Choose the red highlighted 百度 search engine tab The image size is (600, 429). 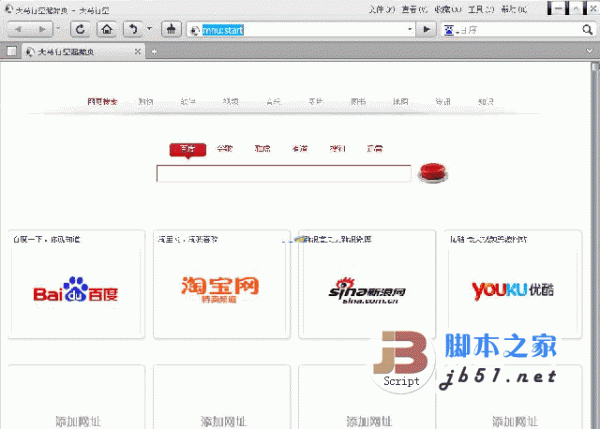[188, 150]
